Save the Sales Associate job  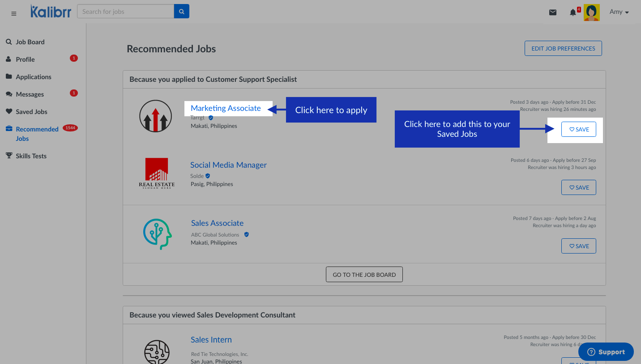(578, 246)
